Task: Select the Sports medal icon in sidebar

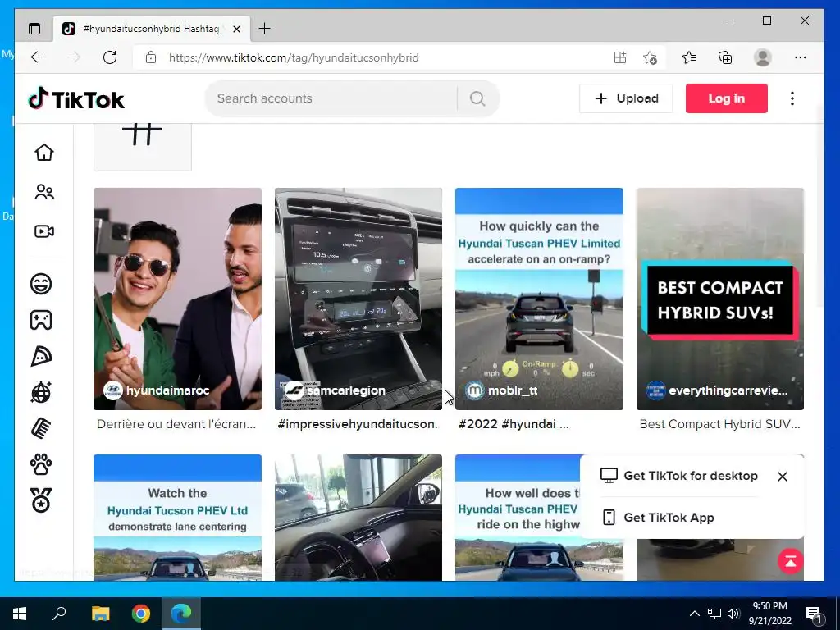Action: click(x=41, y=500)
